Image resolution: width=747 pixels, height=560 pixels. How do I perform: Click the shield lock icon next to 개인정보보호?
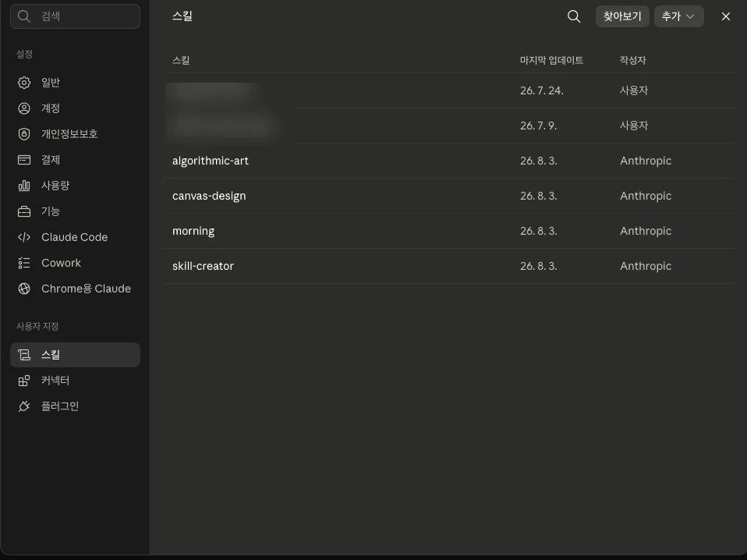pyautogui.click(x=24, y=134)
